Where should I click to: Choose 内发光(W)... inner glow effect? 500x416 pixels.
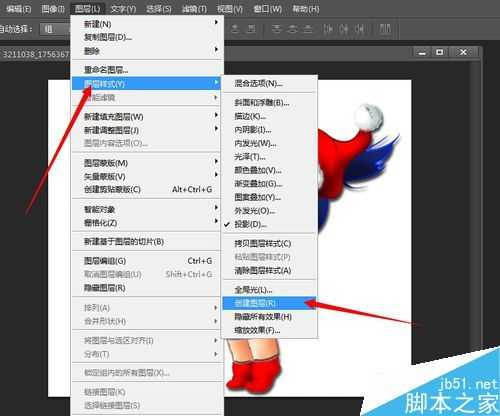click(269, 143)
